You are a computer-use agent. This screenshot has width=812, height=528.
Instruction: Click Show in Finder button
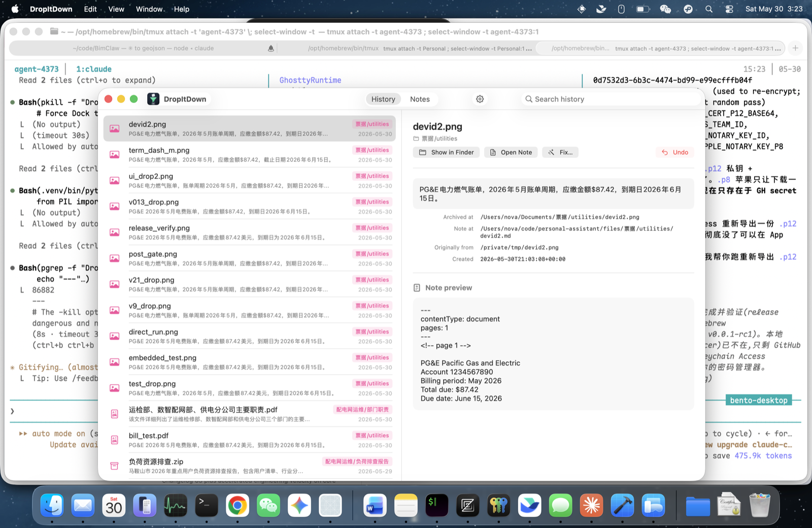tap(447, 152)
